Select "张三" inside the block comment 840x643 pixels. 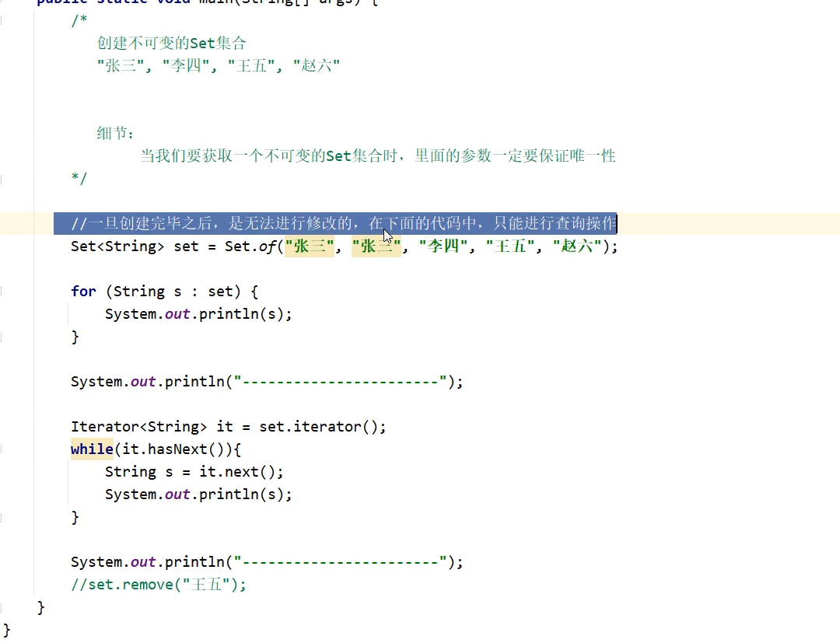[121, 65]
